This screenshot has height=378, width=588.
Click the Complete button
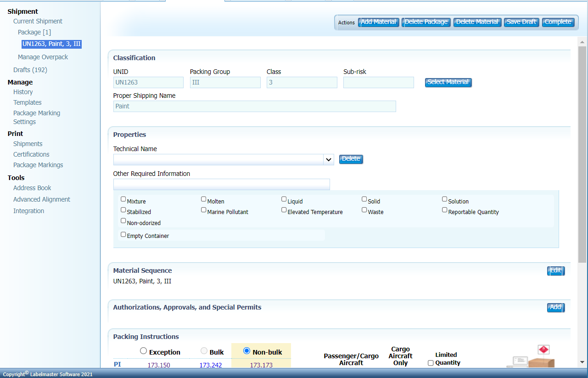[558, 22]
